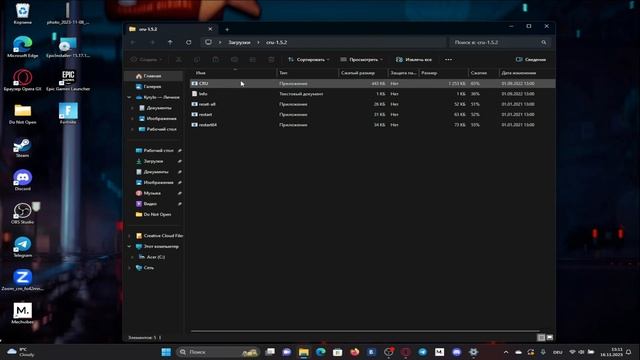Open Telegram desktop shortcut

22,247
